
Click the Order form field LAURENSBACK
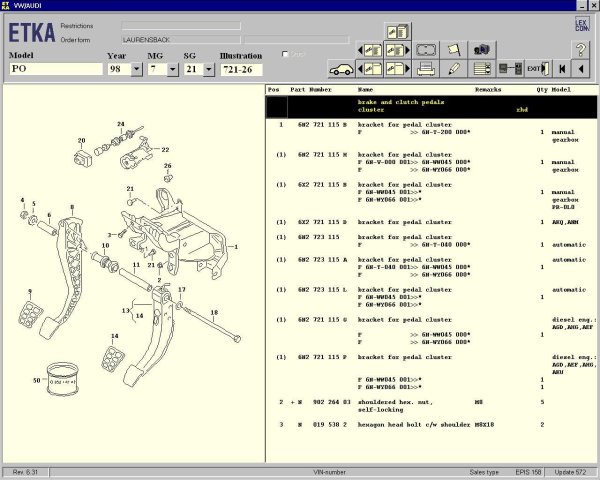pos(181,40)
